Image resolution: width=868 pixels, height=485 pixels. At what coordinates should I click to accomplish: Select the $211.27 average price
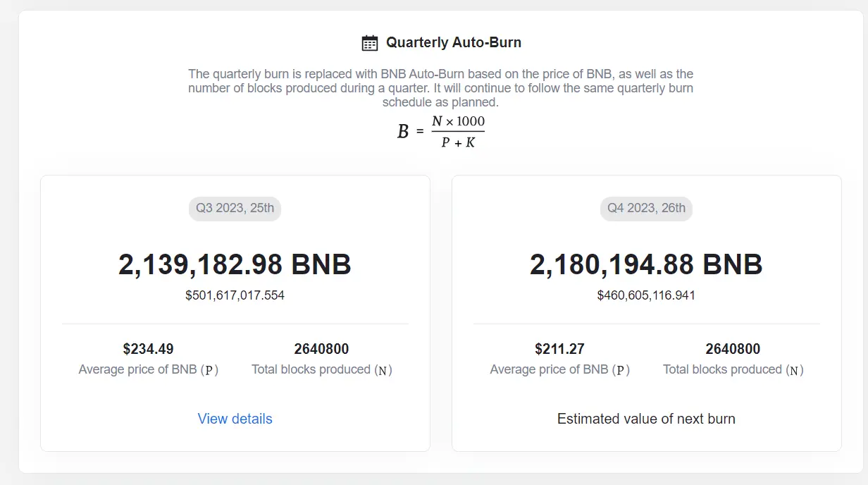pos(559,349)
